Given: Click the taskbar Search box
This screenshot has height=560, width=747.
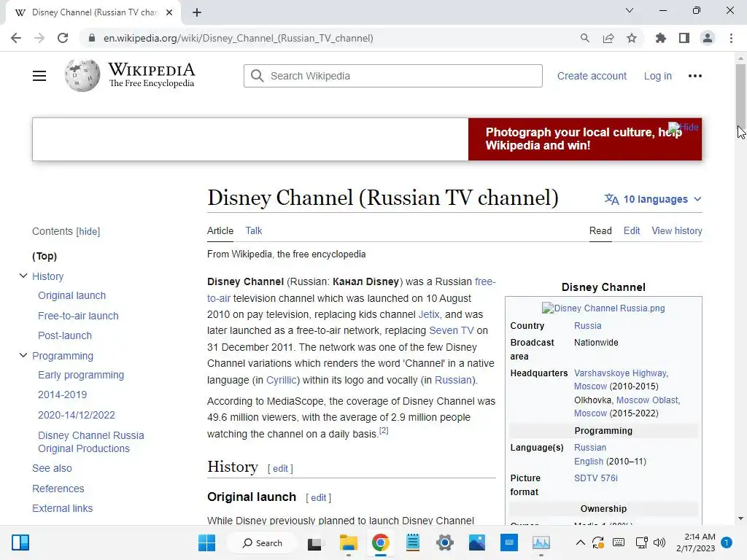Looking at the screenshot, I should (x=262, y=542).
